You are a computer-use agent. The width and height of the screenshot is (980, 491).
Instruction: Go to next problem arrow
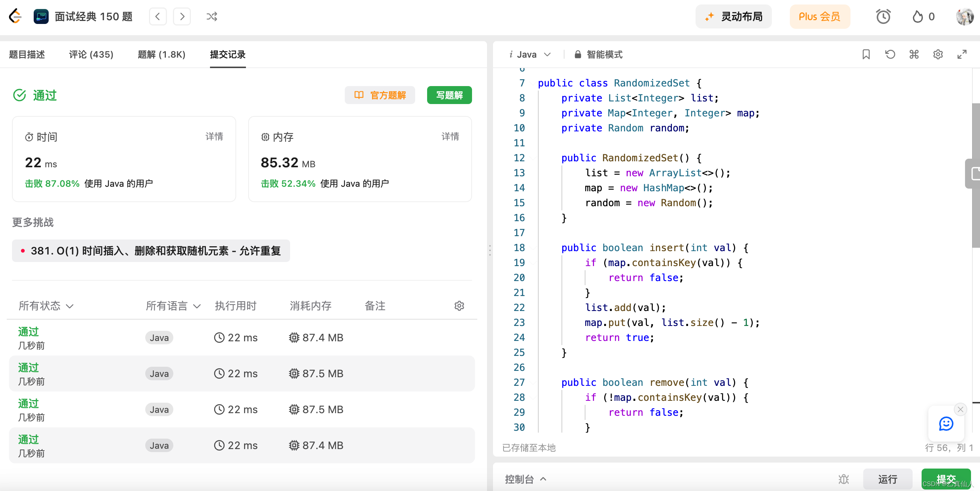point(182,16)
